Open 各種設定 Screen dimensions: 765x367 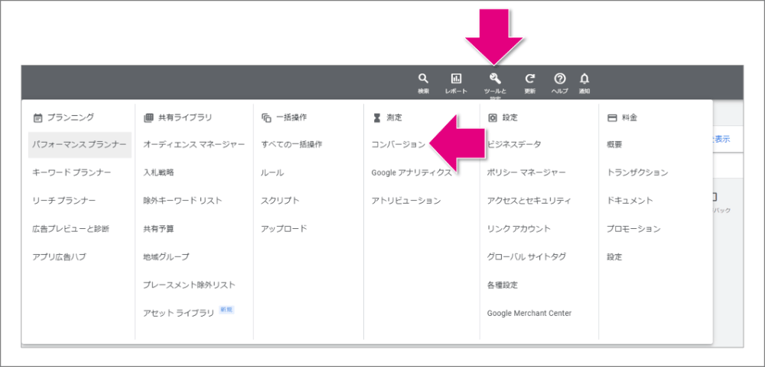point(502,285)
